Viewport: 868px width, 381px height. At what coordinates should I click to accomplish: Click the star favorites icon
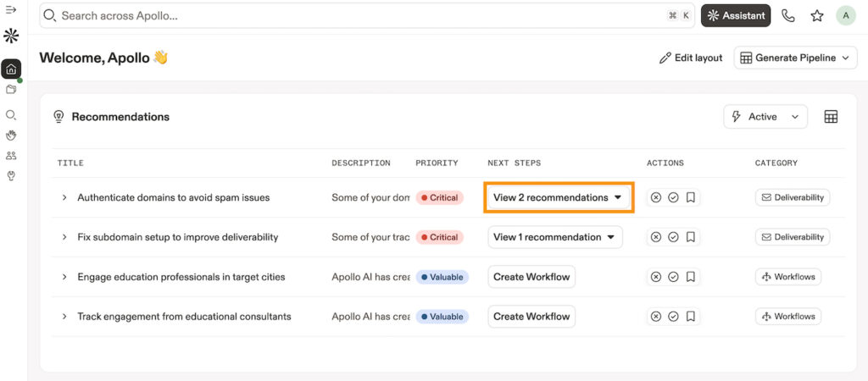817,16
